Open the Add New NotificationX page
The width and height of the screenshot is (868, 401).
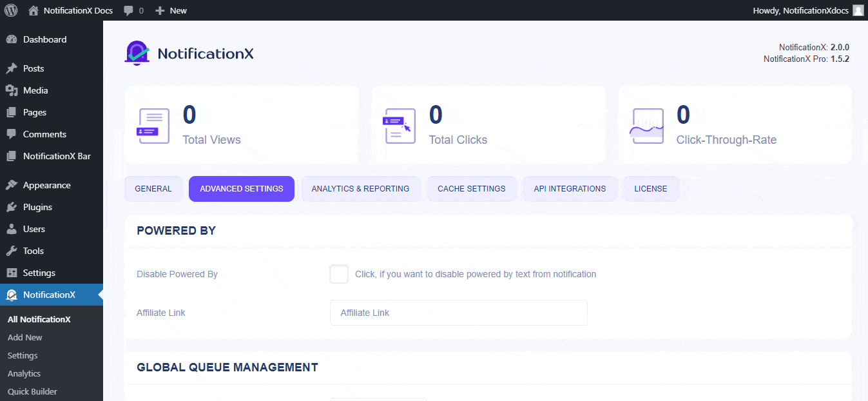pyautogui.click(x=24, y=337)
